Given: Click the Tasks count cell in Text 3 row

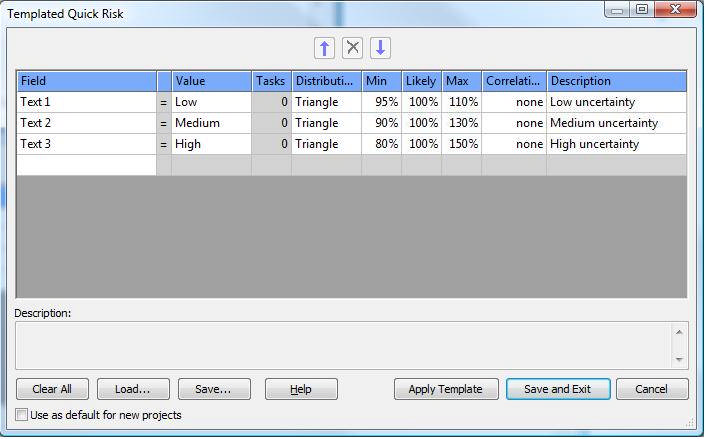Looking at the screenshot, I should (272, 144).
